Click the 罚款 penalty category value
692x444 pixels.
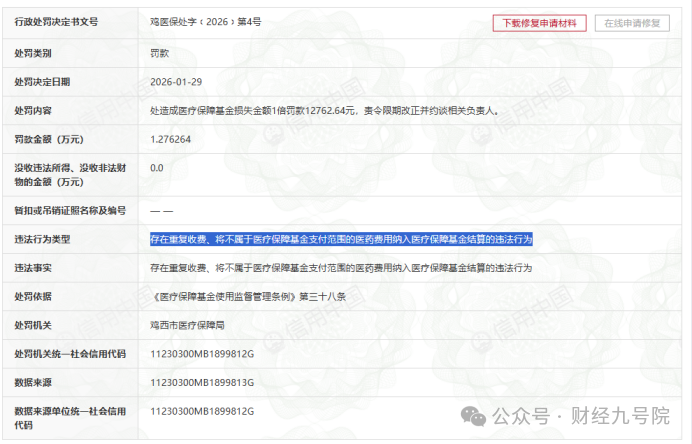pos(159,53)
